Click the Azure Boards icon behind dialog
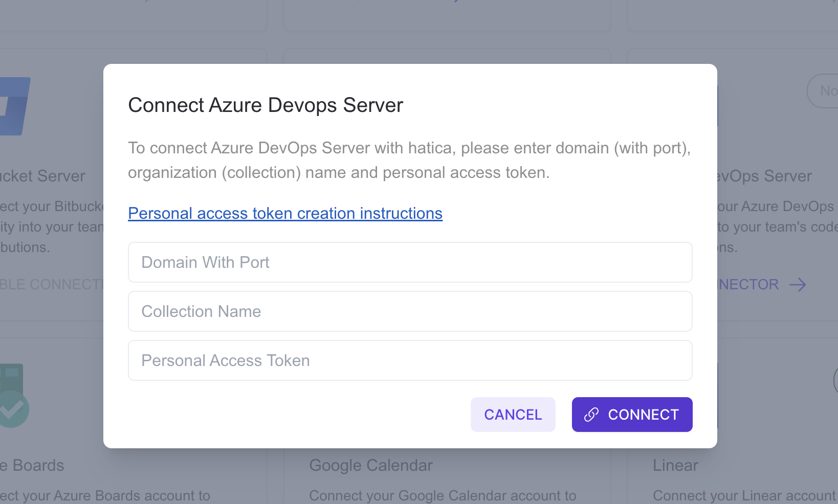The width and height of the screenshot is (838, 504). (13, 396)
